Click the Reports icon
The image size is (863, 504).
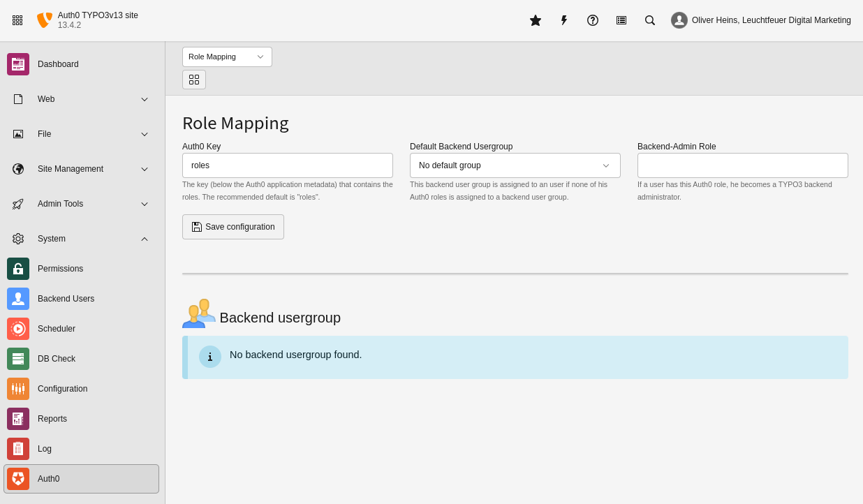pyautogui.click(x=18, y=419)
